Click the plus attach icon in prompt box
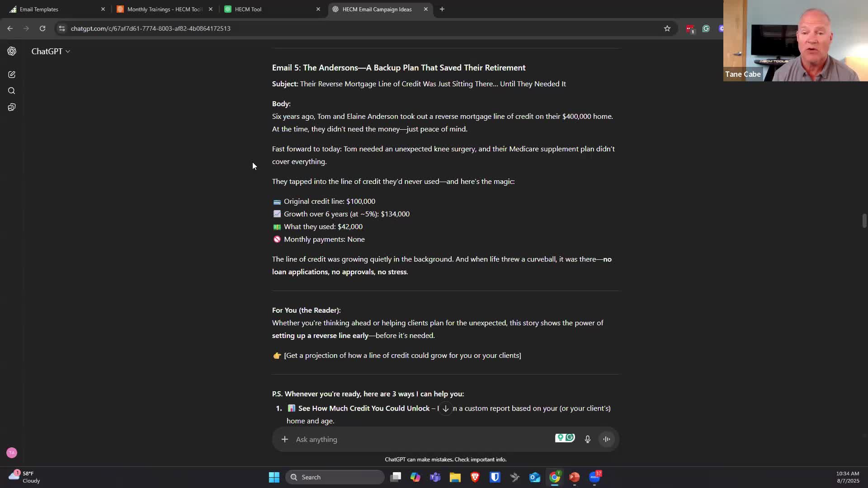Viewport: 868px width, 488px height. [284, 439]
